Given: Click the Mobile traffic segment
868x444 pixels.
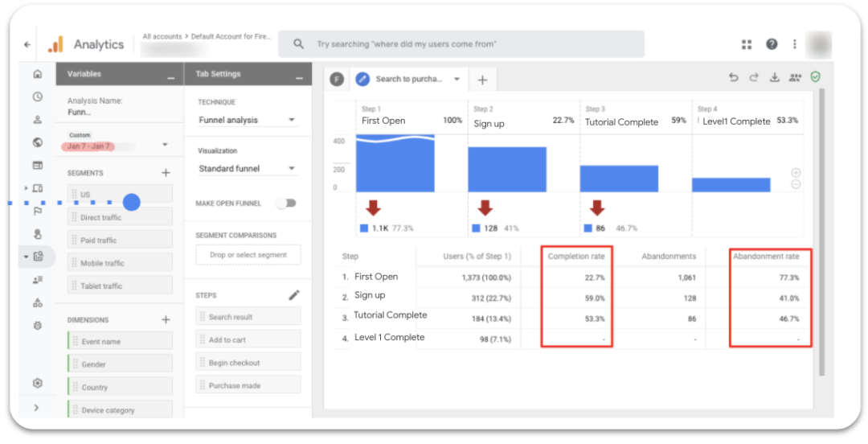Looking at the screenshot, I should (120, 263).
